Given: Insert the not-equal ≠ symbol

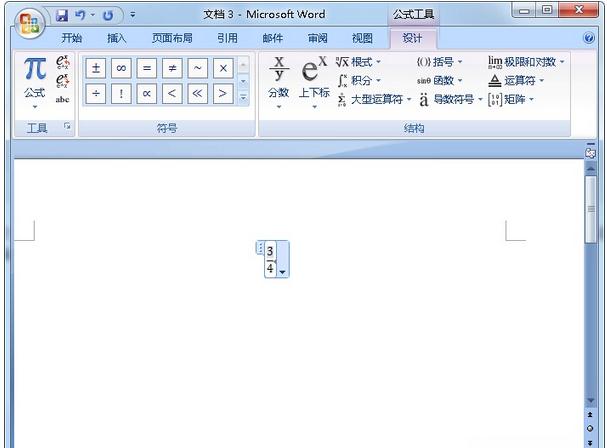Looking at the screenshot, I should pos(172,68).
